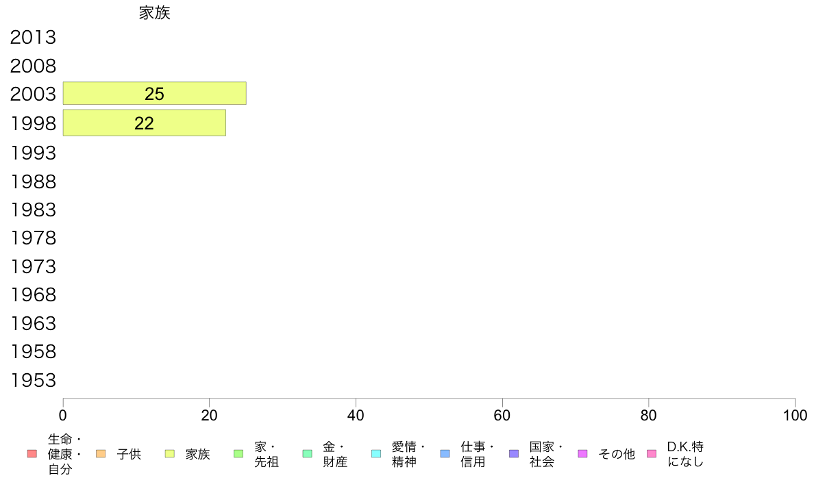The image size is (814, 504).
Task: Toggle the 生命・健康・自分 red legend swatch
Action: [x=32, y=454]
